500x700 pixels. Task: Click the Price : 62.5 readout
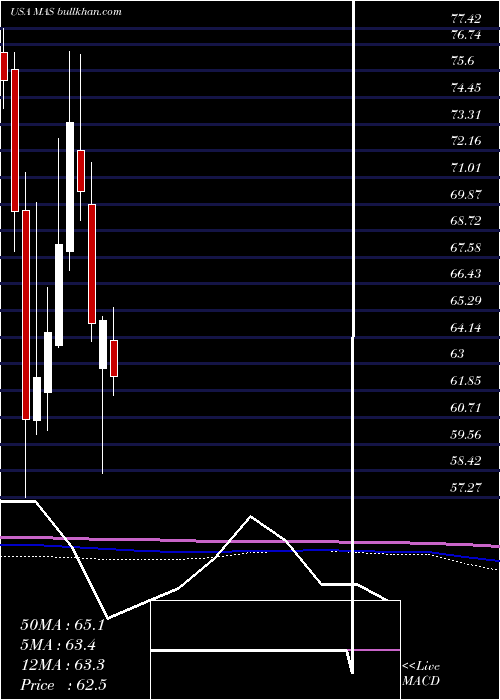[63, 685]
